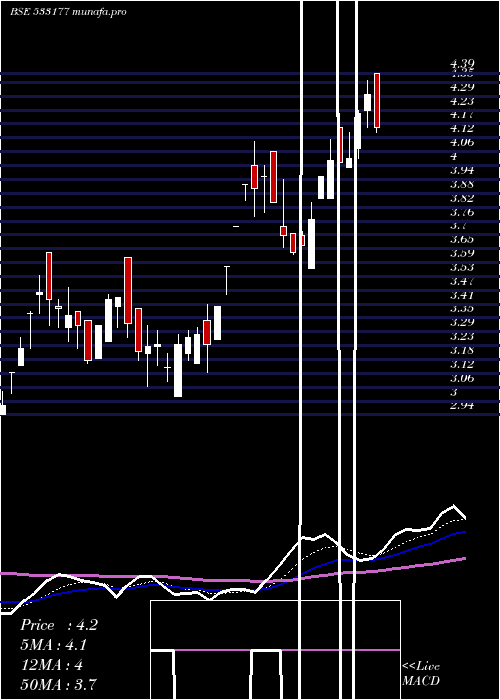Click the 3.35 price axis label
This screenshot has height=700, width=500.
(x=462, y=308)
